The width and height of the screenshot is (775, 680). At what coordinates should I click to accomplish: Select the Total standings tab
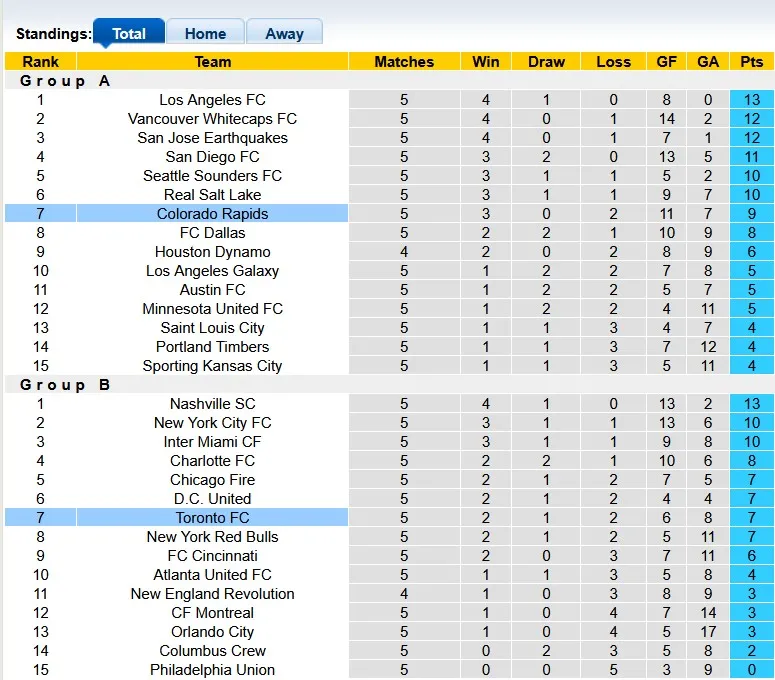click(x=129, y=33)
